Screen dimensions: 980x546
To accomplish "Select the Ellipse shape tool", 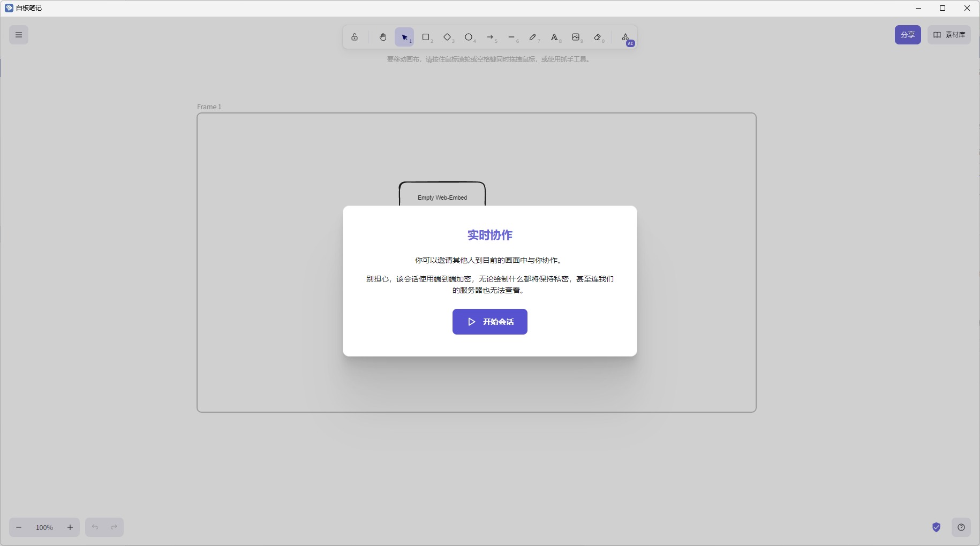I will click(x=469, y=37).
